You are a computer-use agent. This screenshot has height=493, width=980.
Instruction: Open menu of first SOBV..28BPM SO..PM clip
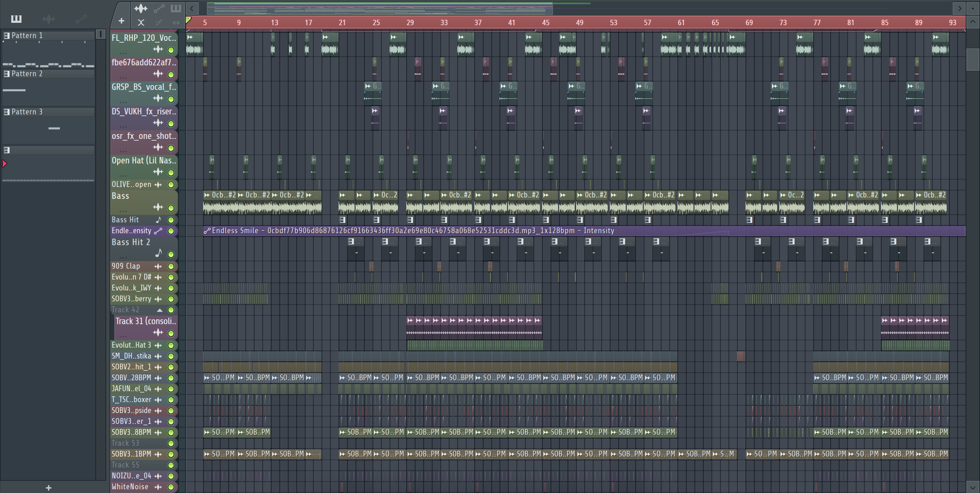[x=207, y=378]
